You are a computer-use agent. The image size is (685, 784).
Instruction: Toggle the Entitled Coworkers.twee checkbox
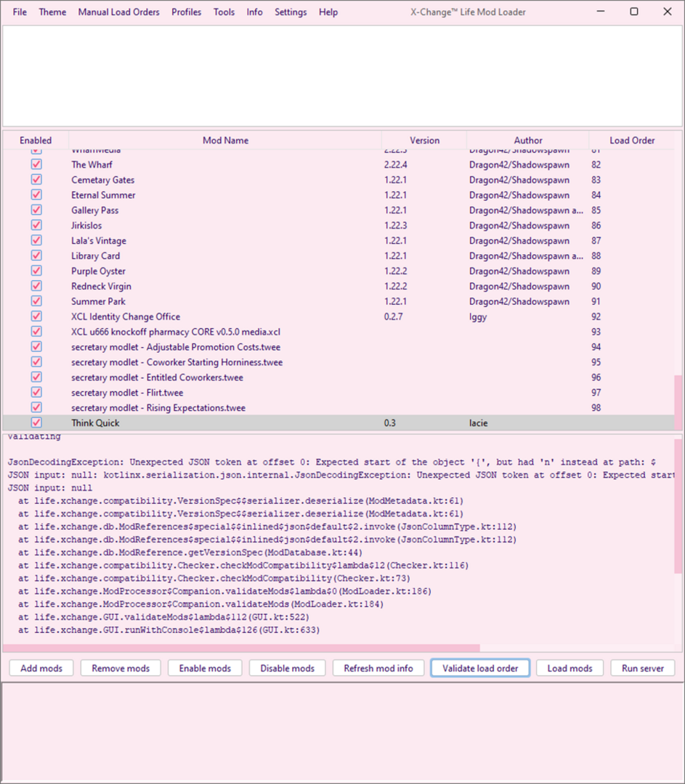pyautogui.click(x=36, y=377)
